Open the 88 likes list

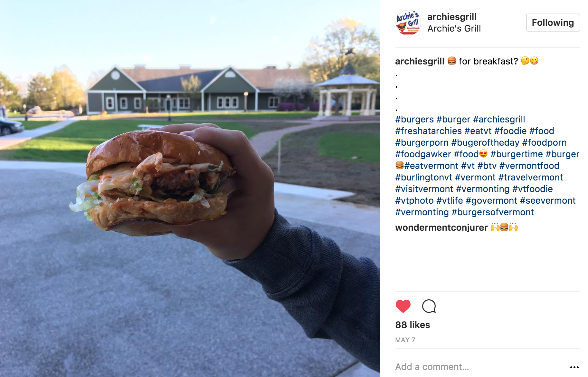point(413,325)
